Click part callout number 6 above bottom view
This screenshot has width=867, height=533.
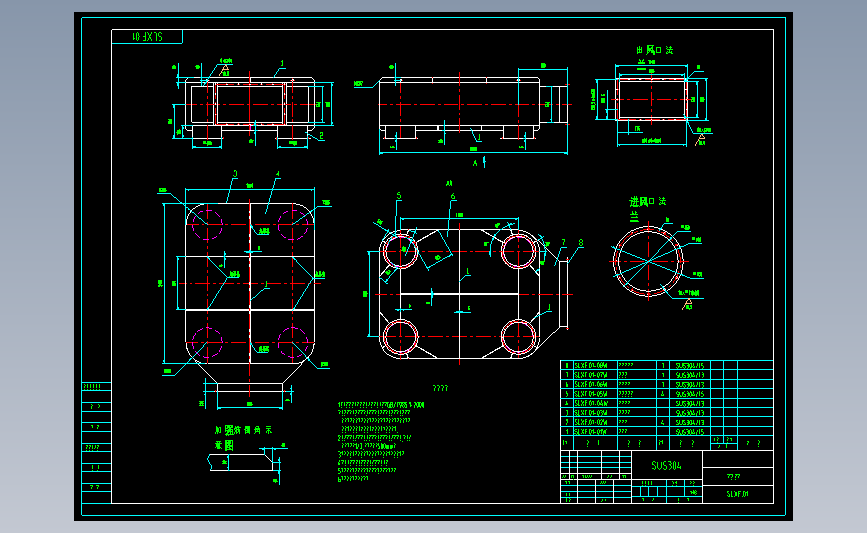coord(453,196)
